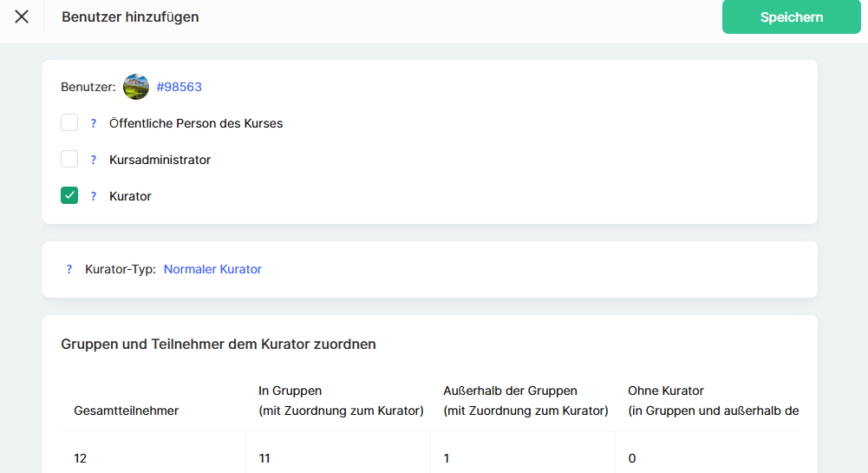The width and height of the screenshot is (868, 473).
Task: Select the Außerhalb der Gruppen column header
Action: 525,401
